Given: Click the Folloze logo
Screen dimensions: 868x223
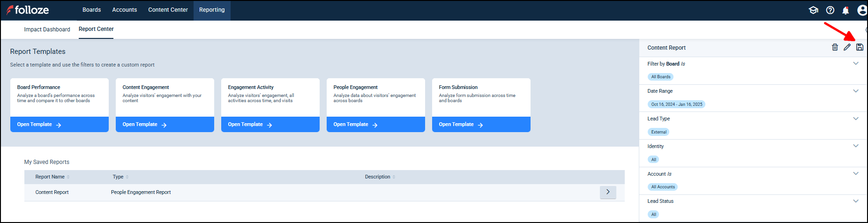Looking at the screenshot, I should [x=28, y=10].
